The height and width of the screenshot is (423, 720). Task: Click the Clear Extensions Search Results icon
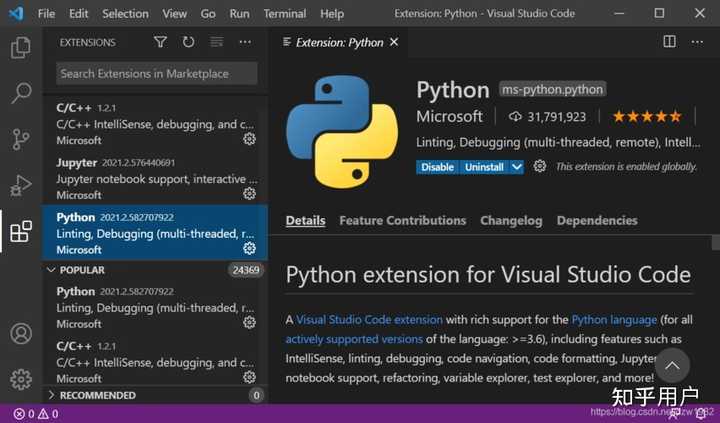coord(217,42)
